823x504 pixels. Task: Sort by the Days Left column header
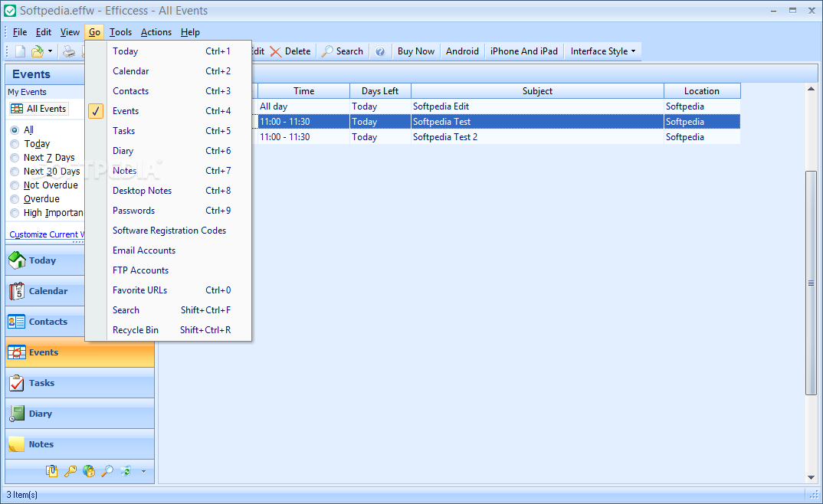pyautogui.click(x=380, y=90)
